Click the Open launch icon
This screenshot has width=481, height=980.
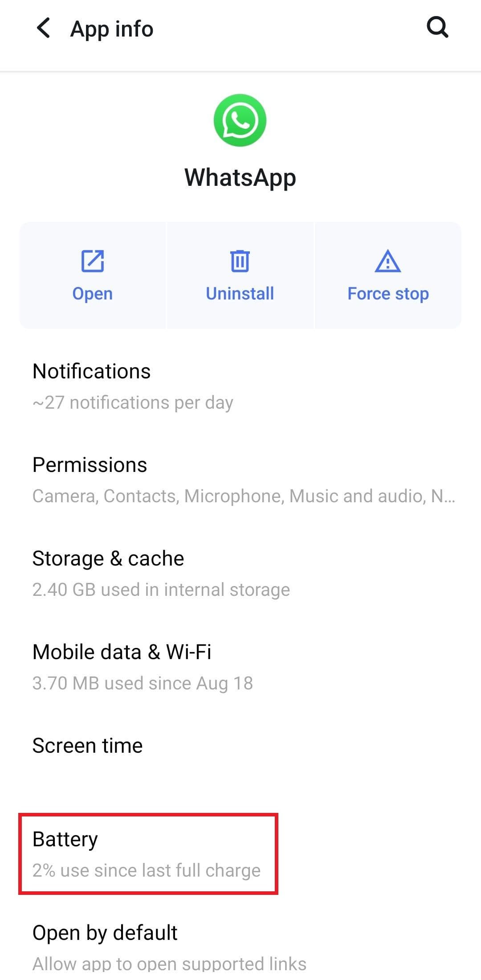(x=93, y=261)
